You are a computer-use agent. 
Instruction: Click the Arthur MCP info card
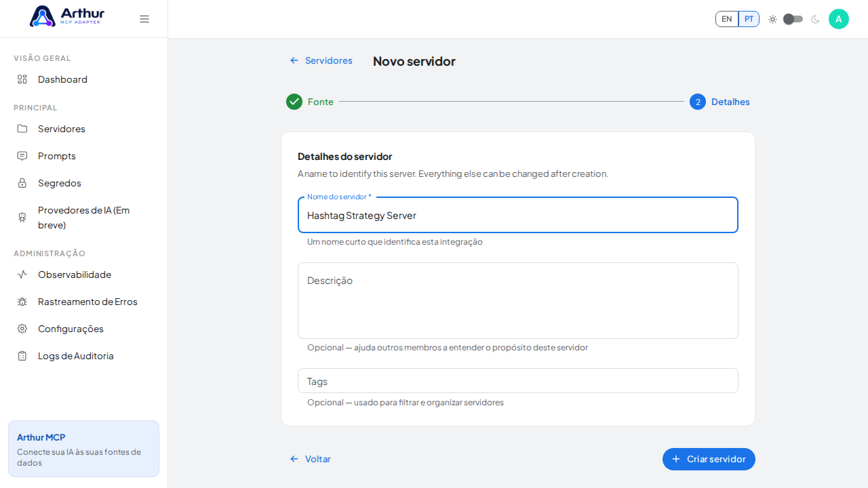coord(83,449)
